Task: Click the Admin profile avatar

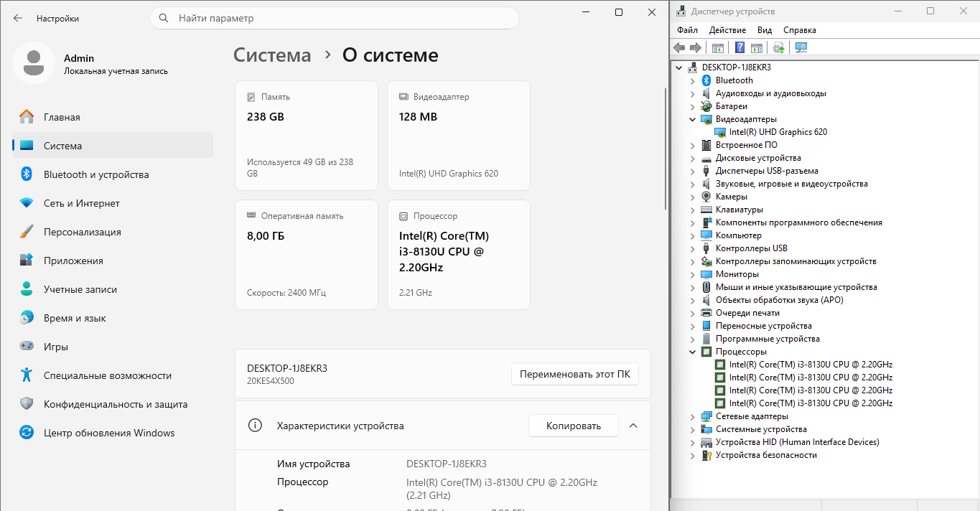Action: pyautogui.click(x=33, y=63)
